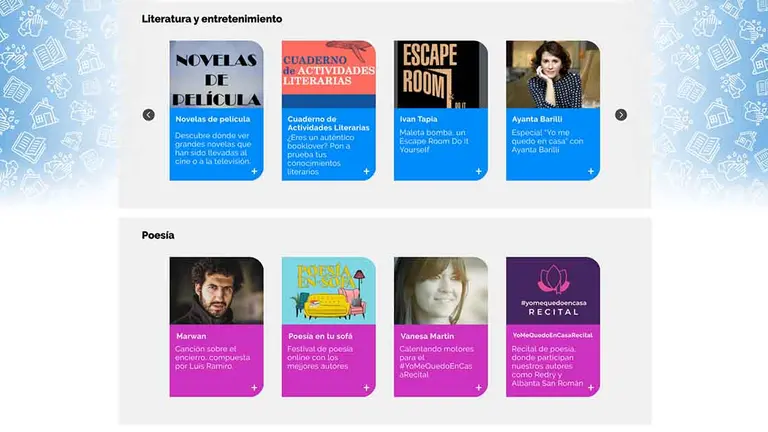Click the Cuaderno de Actividades Literarias title
768x432 pixels.
tap(328, 123)
